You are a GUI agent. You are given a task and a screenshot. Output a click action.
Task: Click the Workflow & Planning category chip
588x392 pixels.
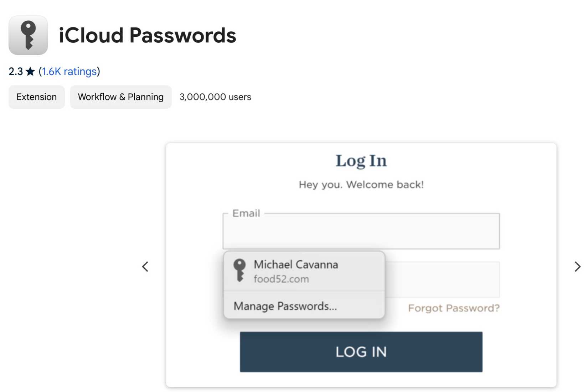[x=120, y=97]
